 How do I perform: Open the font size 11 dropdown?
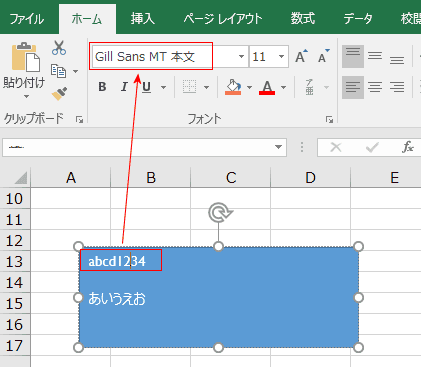(281, 57)
